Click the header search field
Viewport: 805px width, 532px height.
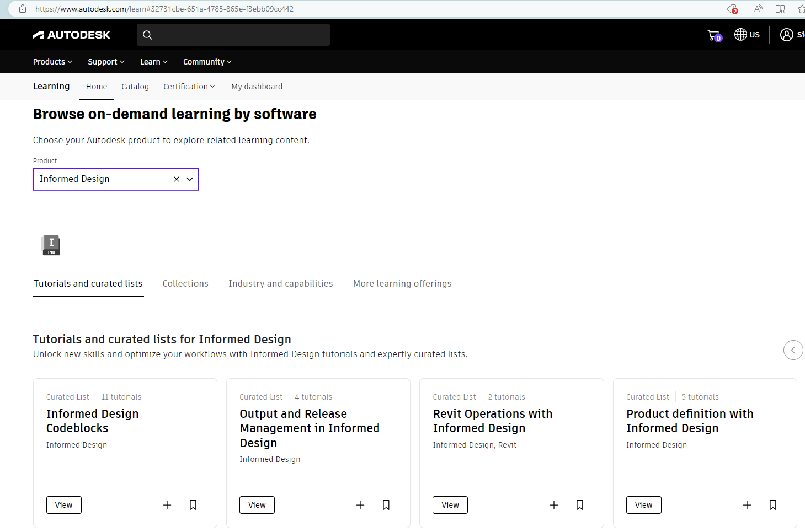click(x=237, y=35)
